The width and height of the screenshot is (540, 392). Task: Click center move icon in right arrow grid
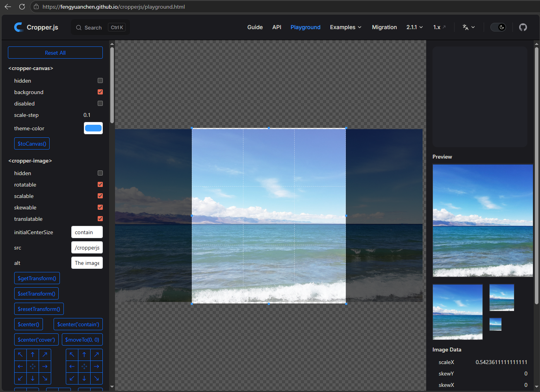[84, 366]
